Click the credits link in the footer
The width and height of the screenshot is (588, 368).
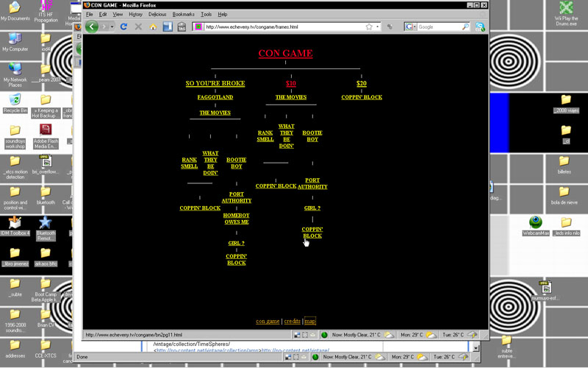click(292, 322)
